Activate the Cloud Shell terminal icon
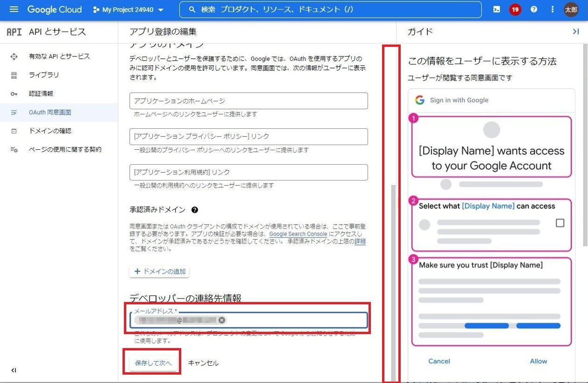This screenshot has height=383, width=588. pos(497,9)
